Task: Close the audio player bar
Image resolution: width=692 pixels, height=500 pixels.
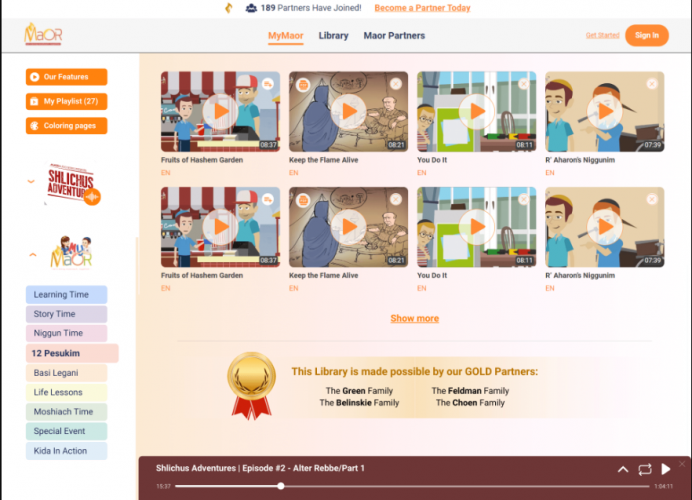Action: click(682, 464)
